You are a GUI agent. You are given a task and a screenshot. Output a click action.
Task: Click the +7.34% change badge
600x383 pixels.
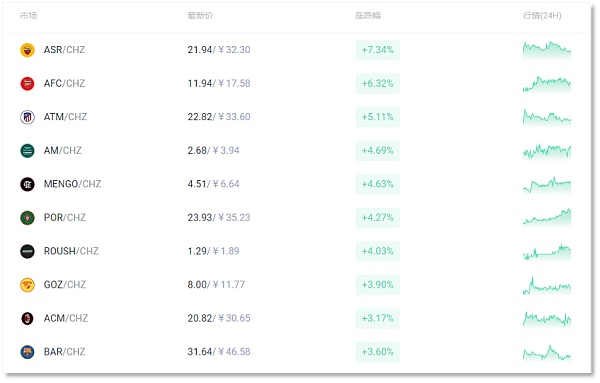tap(378, 50)
